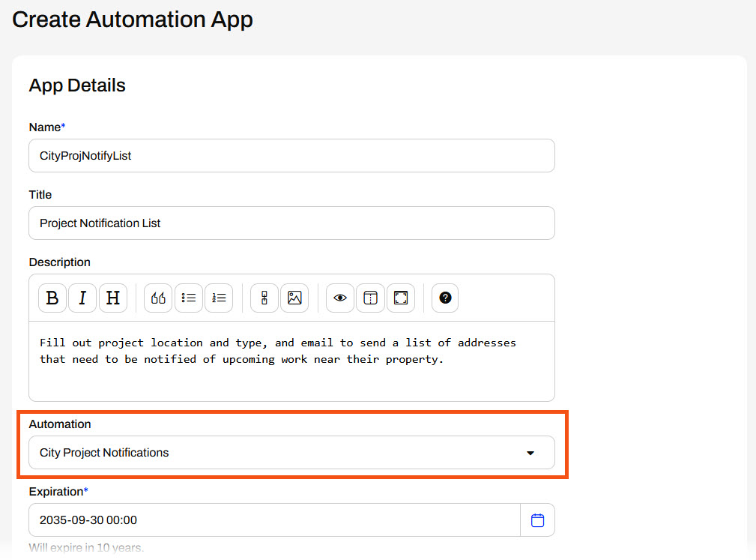The height and width of the screenshot is (560, 756).
Task: Select the Expiration date text field
Action: click(274, 520)
